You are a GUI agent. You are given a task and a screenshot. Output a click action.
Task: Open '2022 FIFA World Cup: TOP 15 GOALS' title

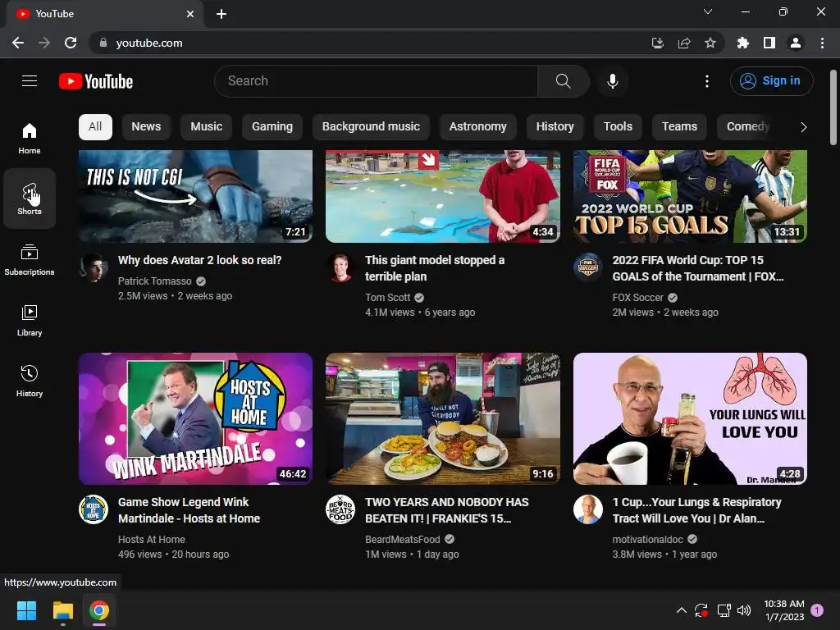(698, 268)
